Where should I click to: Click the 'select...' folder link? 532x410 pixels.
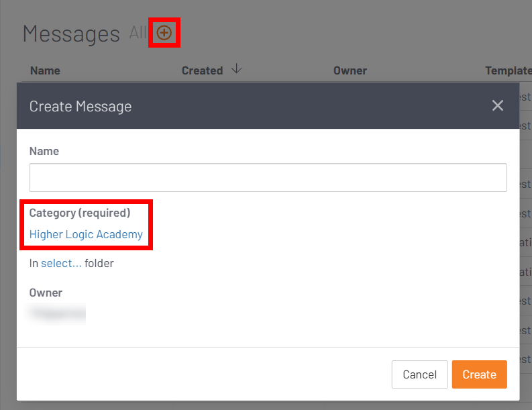point(61,263)
